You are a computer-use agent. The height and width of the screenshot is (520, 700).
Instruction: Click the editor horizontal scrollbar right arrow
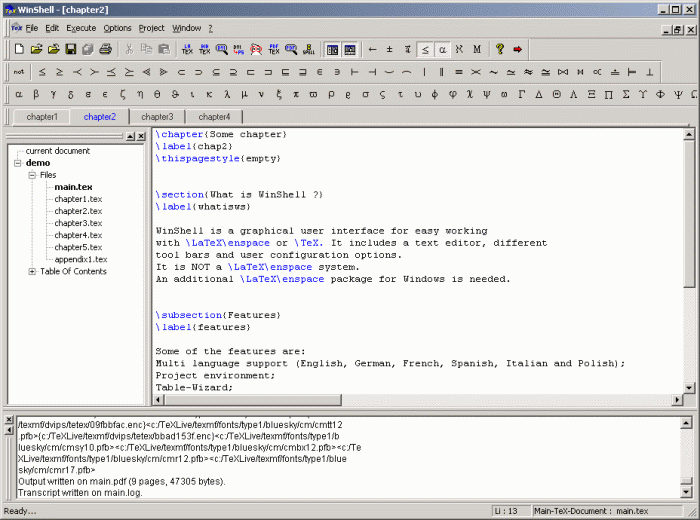coord(678,400)
